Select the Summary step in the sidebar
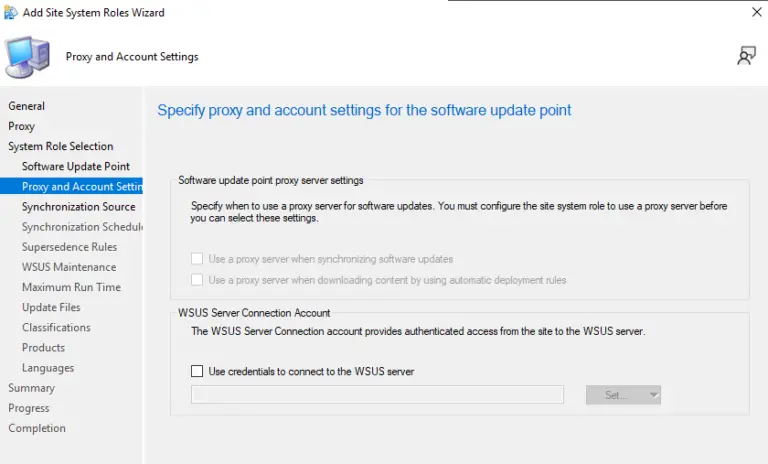The width and height of the screenshot is (768, 464). [x=32, y=388]
